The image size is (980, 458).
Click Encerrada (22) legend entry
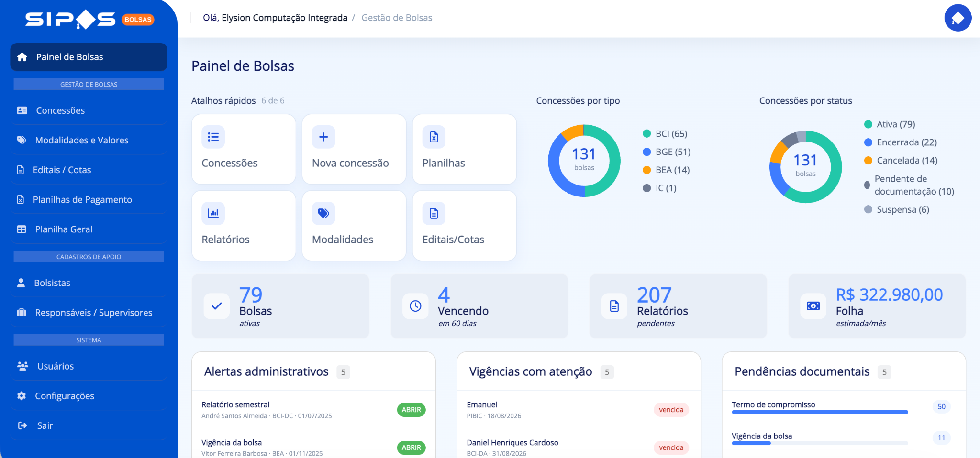tap(901, 142)
